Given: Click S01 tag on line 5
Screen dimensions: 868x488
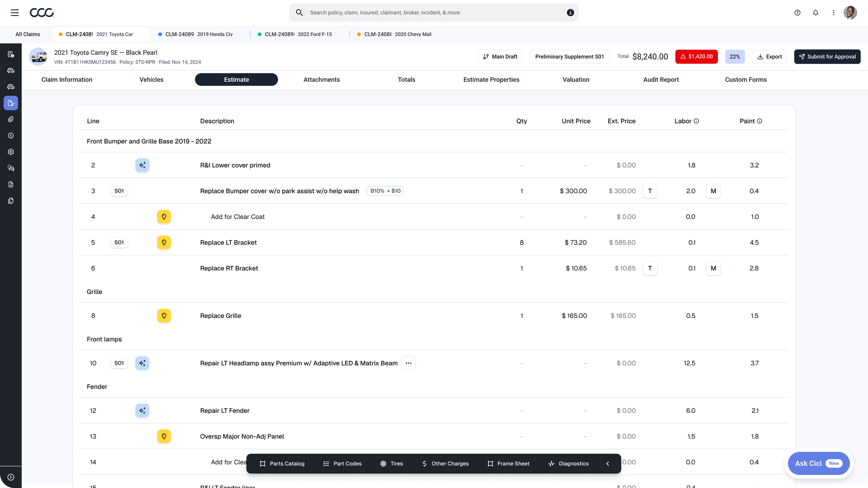Looking at the screenshot, I should tap(119, 242).
